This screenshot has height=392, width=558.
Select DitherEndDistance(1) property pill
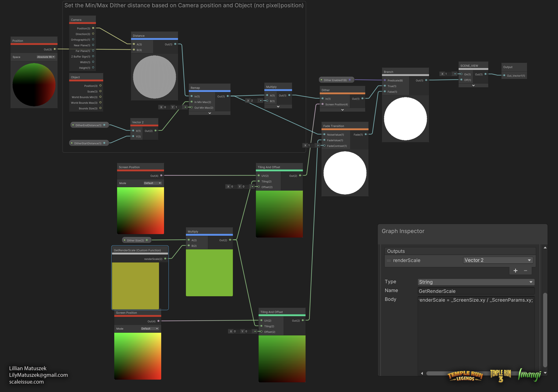[x=88, y=125]
